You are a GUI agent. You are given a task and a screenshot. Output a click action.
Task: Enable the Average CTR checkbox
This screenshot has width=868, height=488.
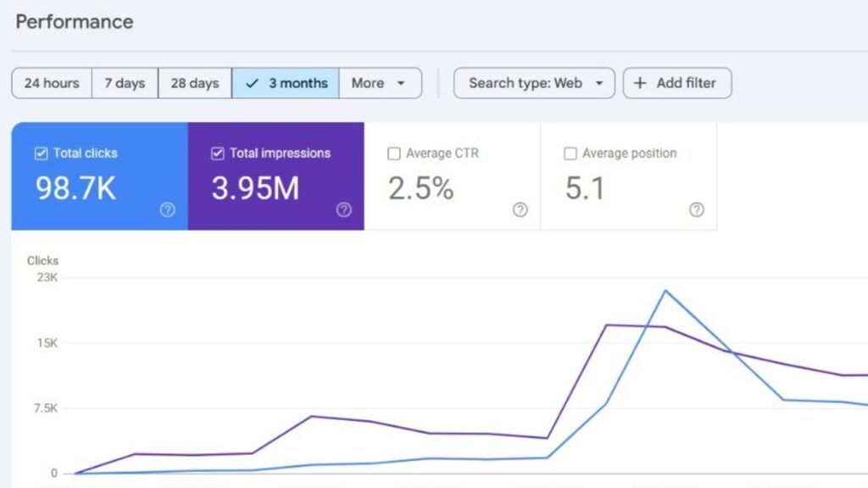393,153
